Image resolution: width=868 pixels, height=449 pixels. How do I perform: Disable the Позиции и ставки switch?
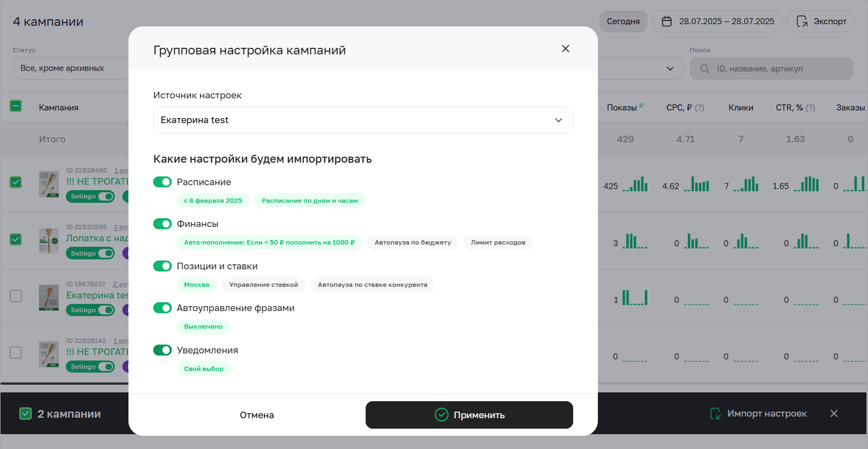(163, 266)
